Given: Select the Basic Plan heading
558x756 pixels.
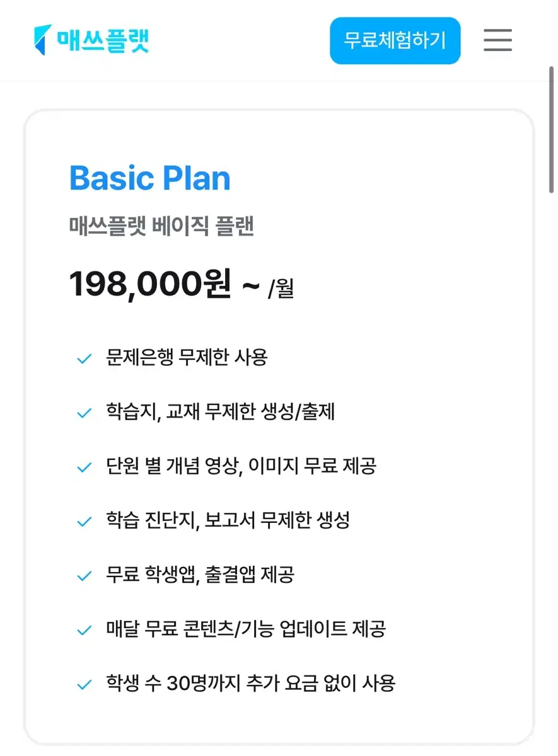Looking at the screenshot, I should [150, 178].
